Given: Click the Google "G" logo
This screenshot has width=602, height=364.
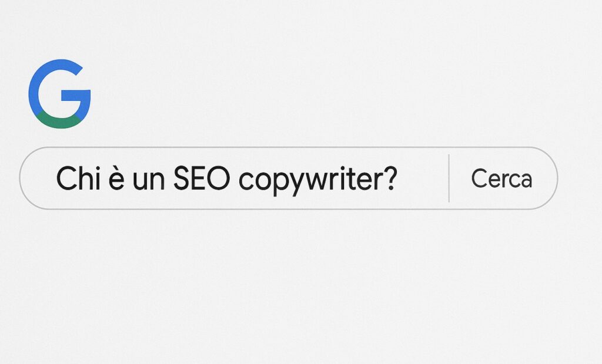Looking at the screenshot, I should (x=59, y=94).
